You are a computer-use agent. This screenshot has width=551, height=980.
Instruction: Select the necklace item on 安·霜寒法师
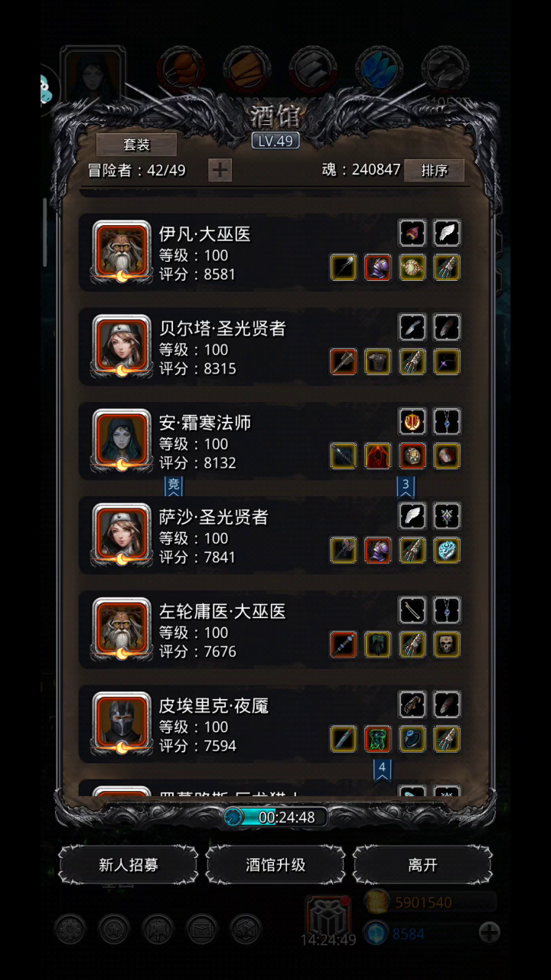click(x=447, y=421)
